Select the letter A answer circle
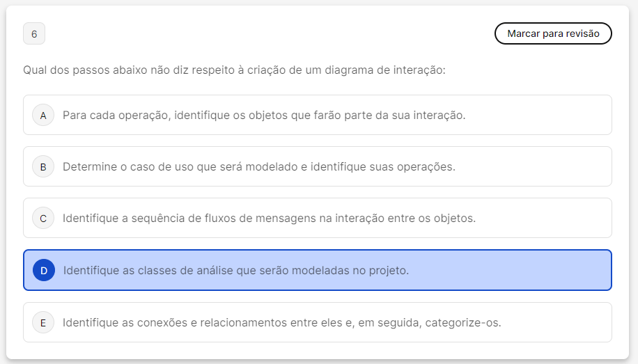Image resolution: width=638 pixels, height=364 pixels. [x=43, y=115]
